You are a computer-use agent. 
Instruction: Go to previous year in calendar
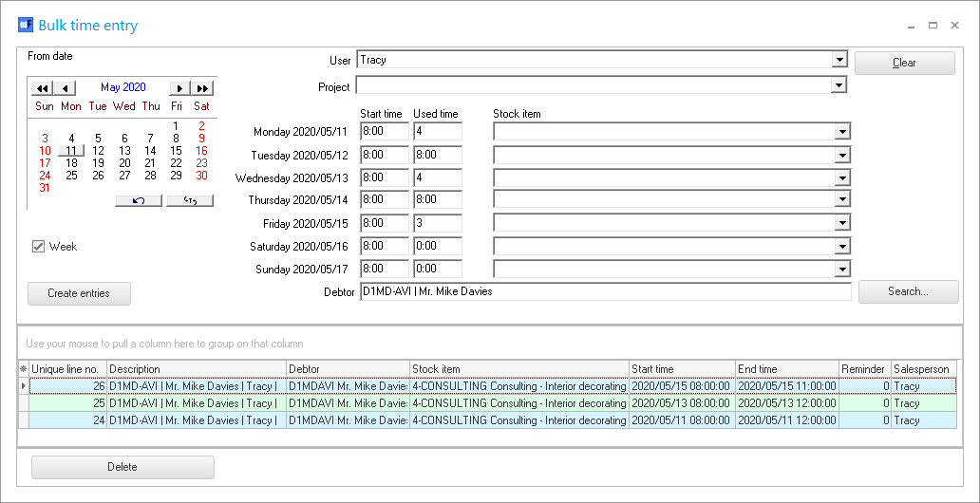click(42, 88)
